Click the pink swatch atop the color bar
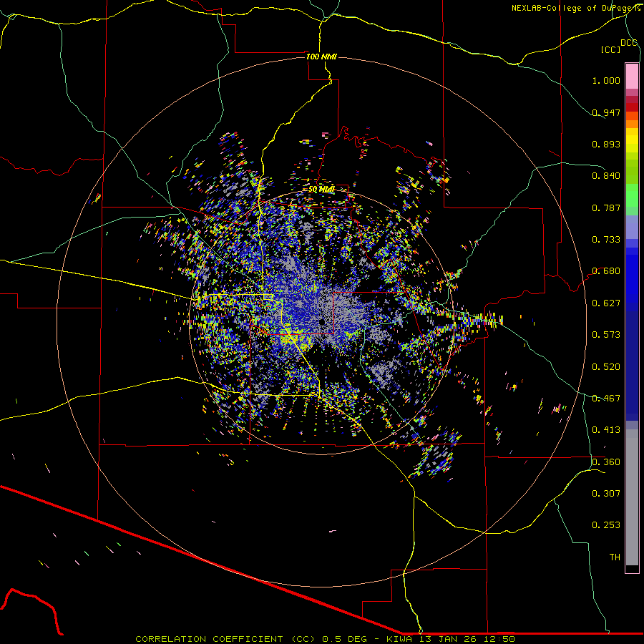This screenshot has width=644, height=644. [632, 76]
